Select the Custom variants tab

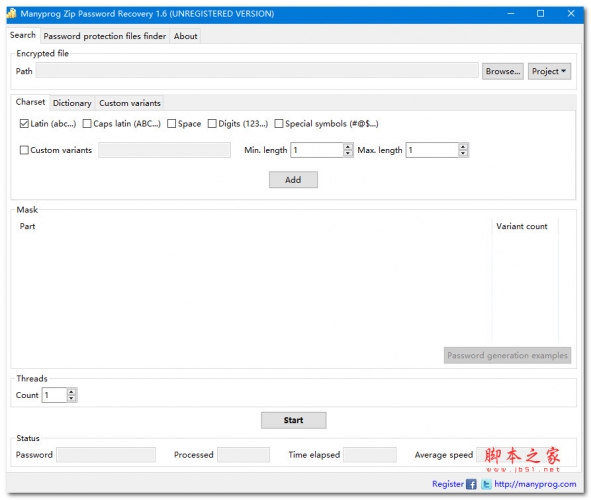[130, 103]
